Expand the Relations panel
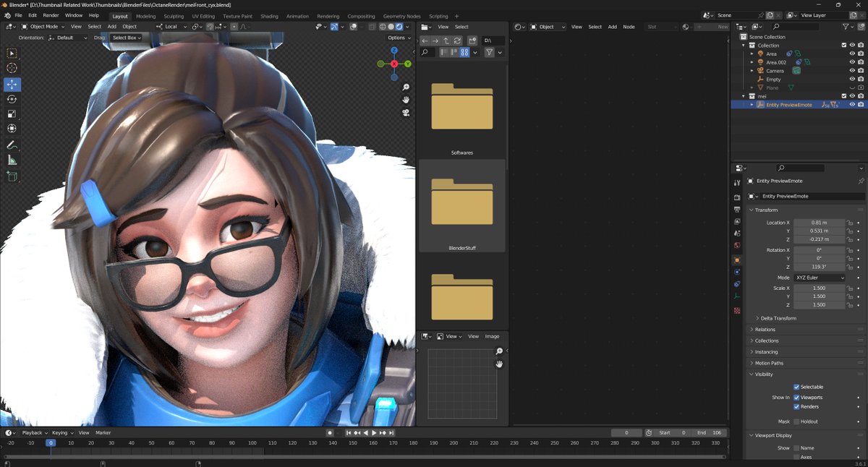Screen dimensions: 868x467 [765, 330]
